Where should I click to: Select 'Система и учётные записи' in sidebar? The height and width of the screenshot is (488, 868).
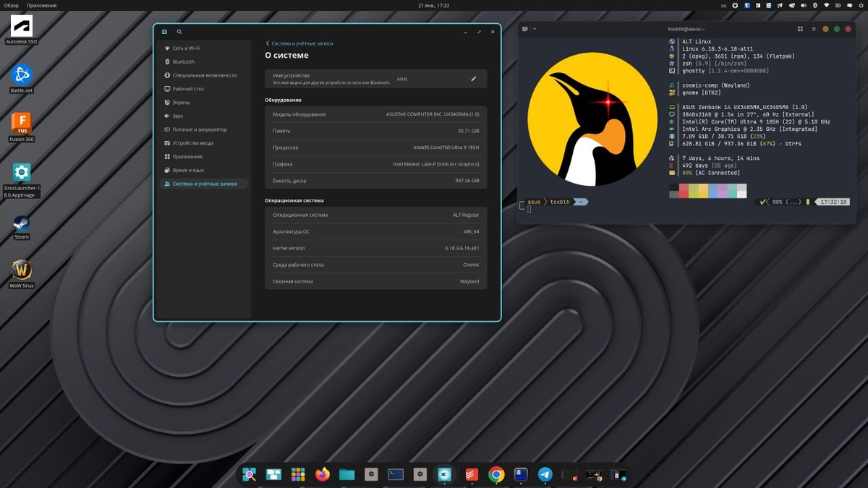click(x=204, y=184)
